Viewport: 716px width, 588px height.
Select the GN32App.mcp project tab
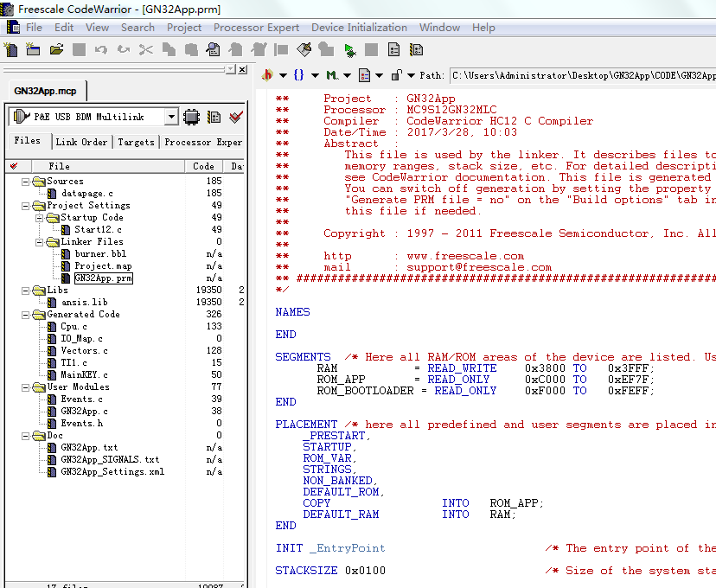[x=45, y=91]
